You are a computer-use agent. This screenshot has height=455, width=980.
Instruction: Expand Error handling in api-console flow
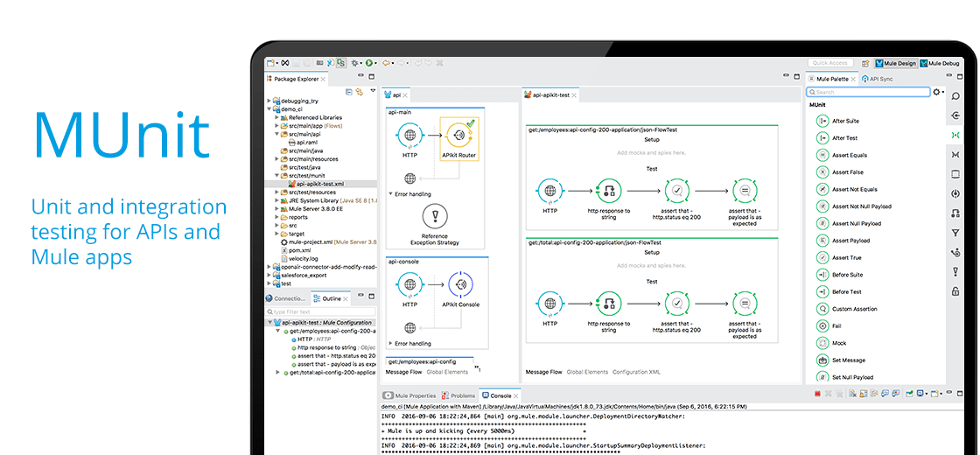[x=390, y=343]
